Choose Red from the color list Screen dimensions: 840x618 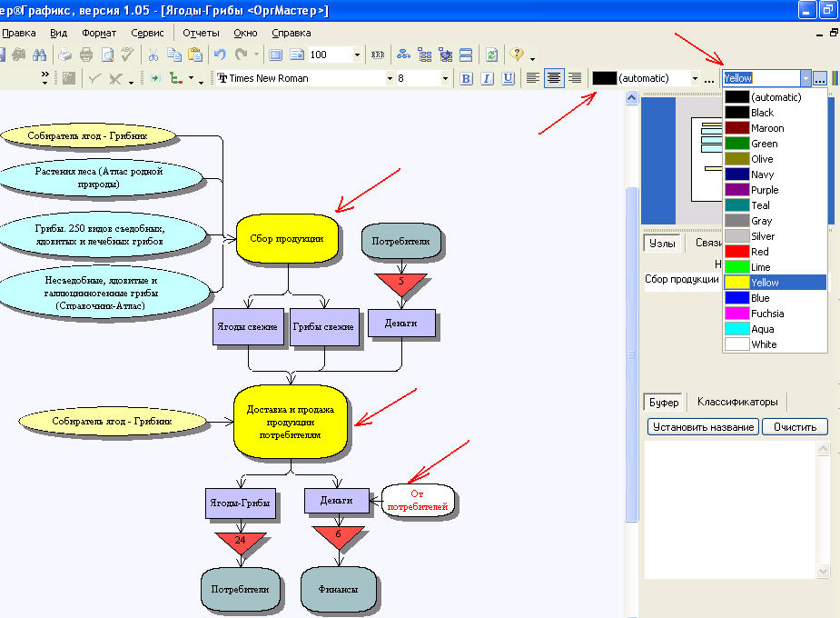click(x=775, y=252)
